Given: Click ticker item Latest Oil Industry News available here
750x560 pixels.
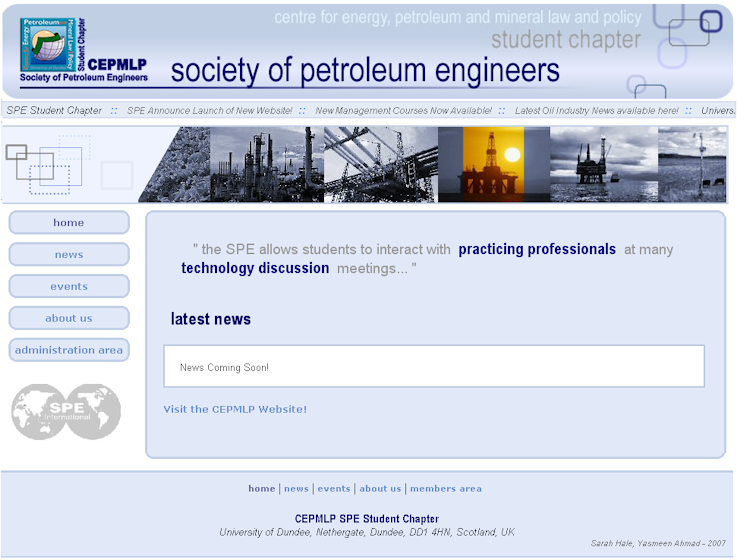Looking at the screenshot, I should (596, 110).
